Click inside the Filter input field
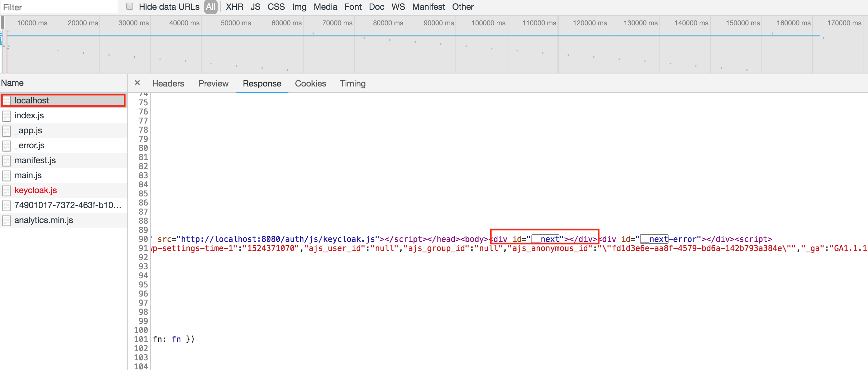Image resolution: width=868 pixels, height=370 pixels. coord(57,7)
